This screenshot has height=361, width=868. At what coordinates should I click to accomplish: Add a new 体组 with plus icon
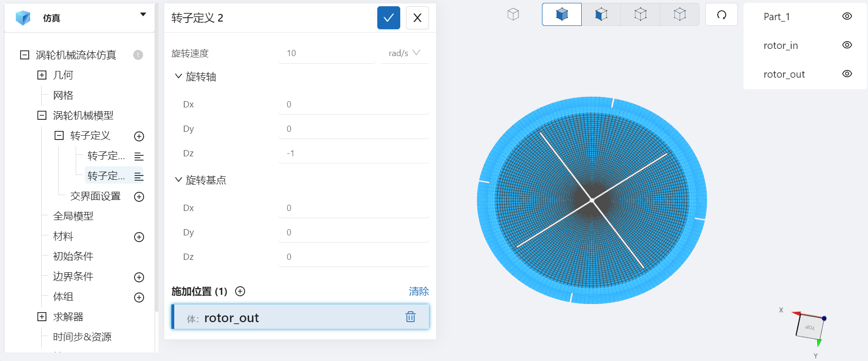tap(139, 297)
